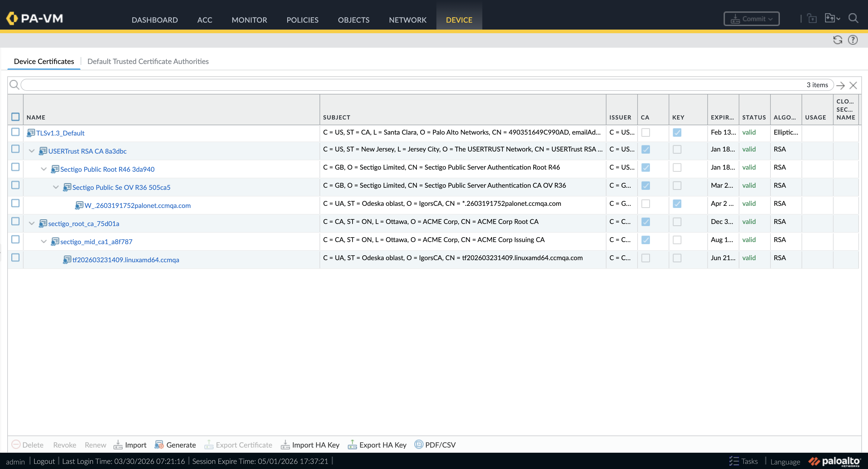The height and width of the screenshot is (469, 868).
Task: Select the sectigo_root_ca_75d01a row checkbox
Action: [x=15, y=221]
